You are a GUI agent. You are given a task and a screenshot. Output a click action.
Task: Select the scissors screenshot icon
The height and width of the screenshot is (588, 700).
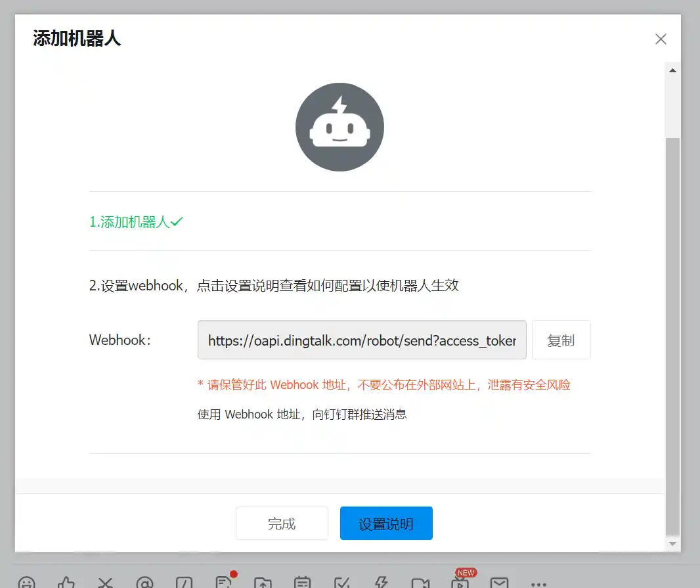[105, 583]
